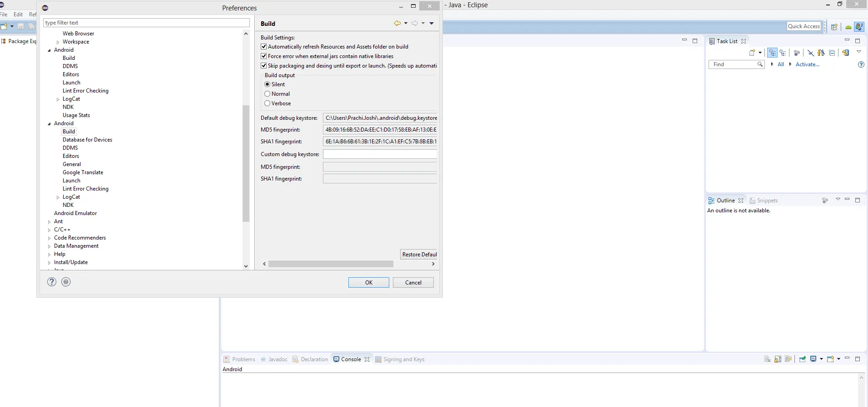868x407 pixels.
Task: Toggle Scheduled presentation in Task List
Action: point(783,53)
